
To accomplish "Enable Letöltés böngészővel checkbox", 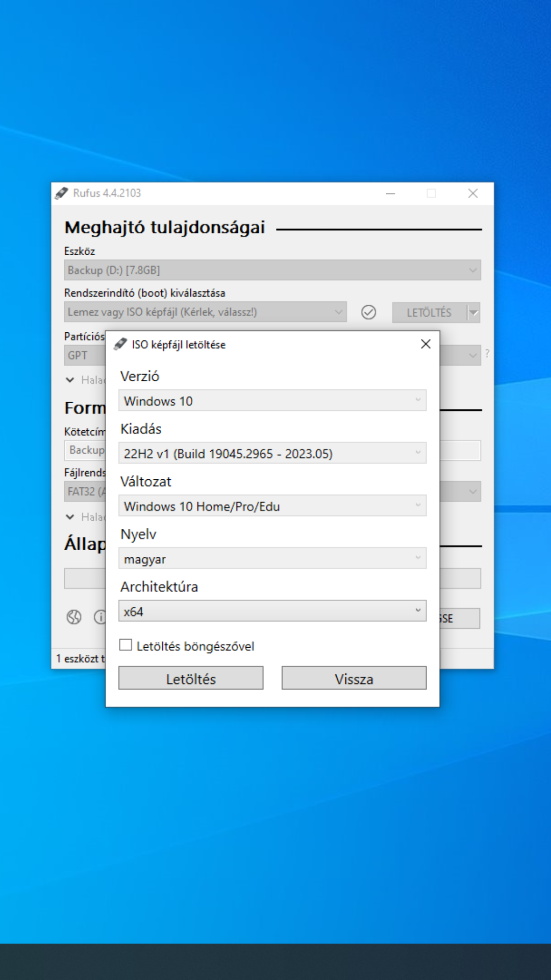I will pos(126,645).
